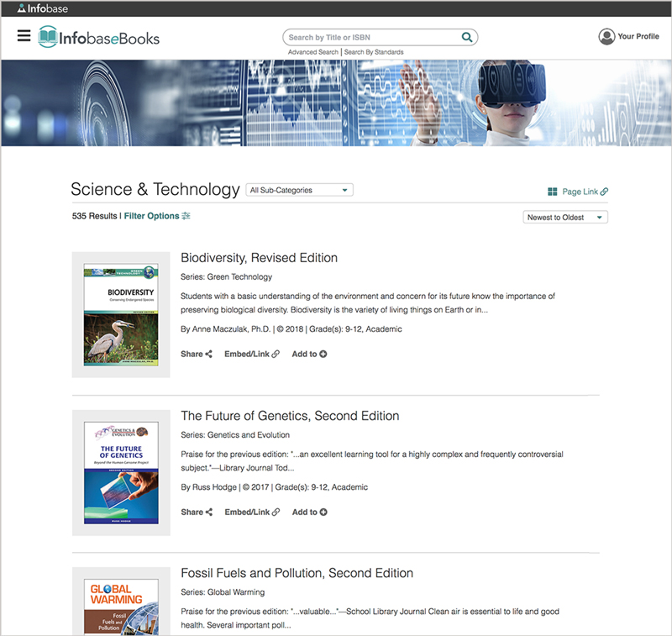
Task: Click the Biodiversity book cover thumbnail
Action: (121, 314)
